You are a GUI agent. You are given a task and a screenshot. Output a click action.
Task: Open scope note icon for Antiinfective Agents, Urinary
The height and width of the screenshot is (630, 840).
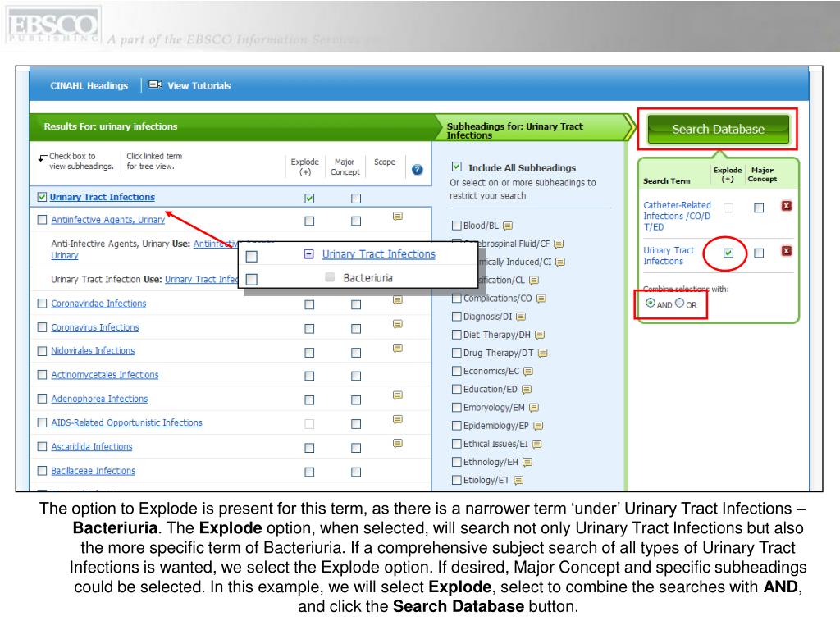(x=398, y=217)
